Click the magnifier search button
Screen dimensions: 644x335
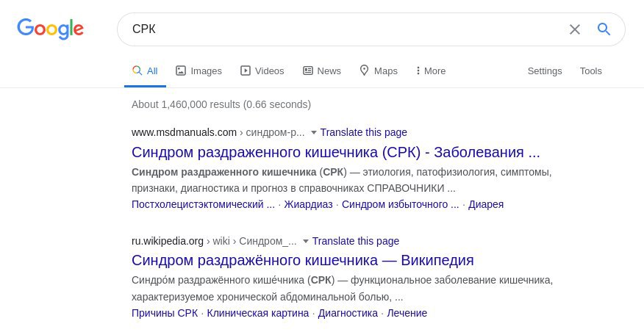[x=604, y=29]
